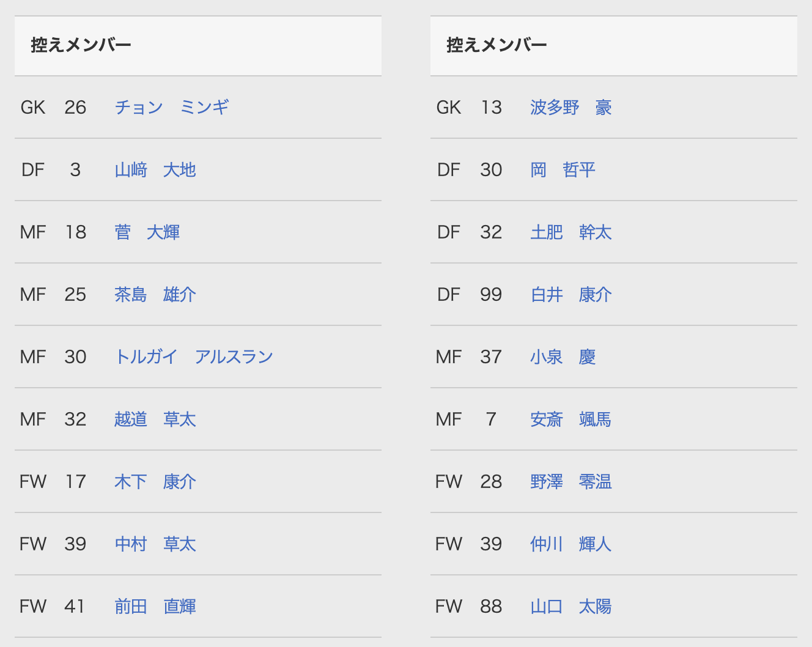812x647 pixels.
Task: Open 前田 直輝 player page
Action: pyautogui.click(x=155, y=607)
